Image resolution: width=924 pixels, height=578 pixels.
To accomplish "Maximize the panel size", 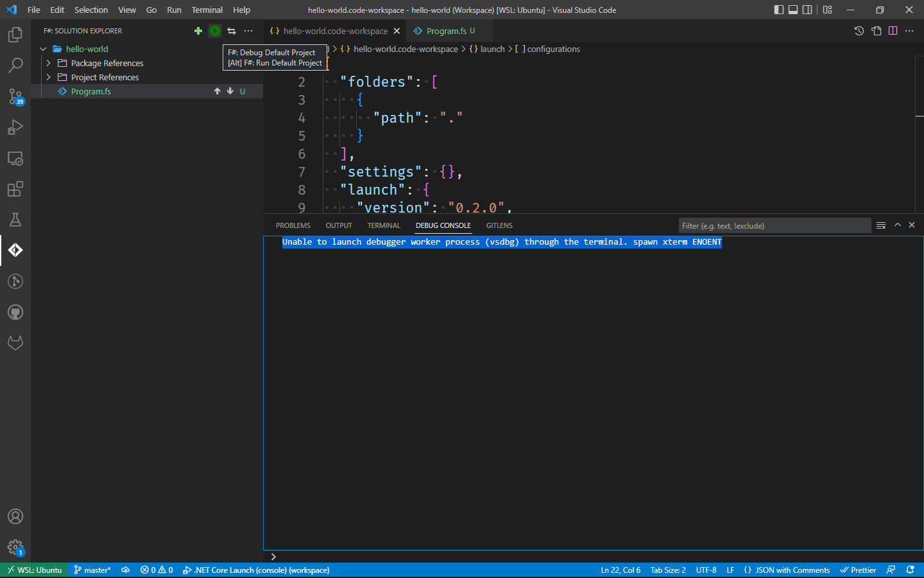I will click(898, 225).
